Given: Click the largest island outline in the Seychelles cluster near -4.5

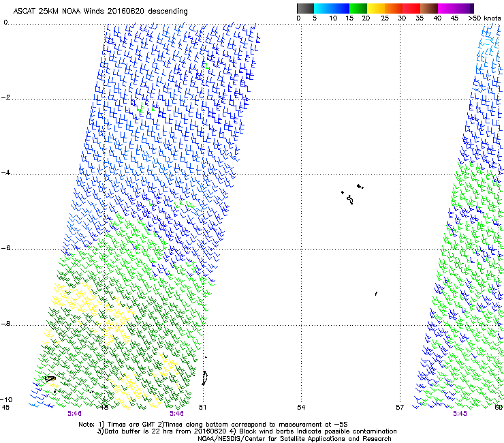Looking at the screenshot, I should (350, 200).
